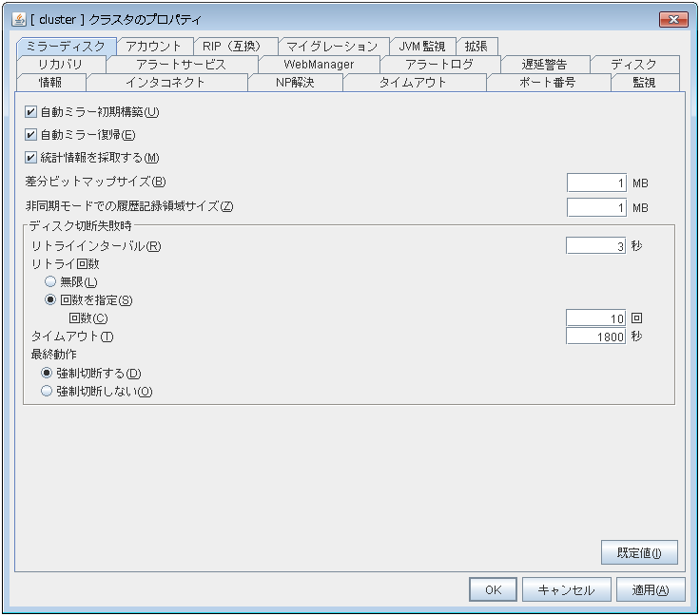700x616 pixels.
Task: Select 回数を指定 radio button
Action: click(x=50, y=299)
